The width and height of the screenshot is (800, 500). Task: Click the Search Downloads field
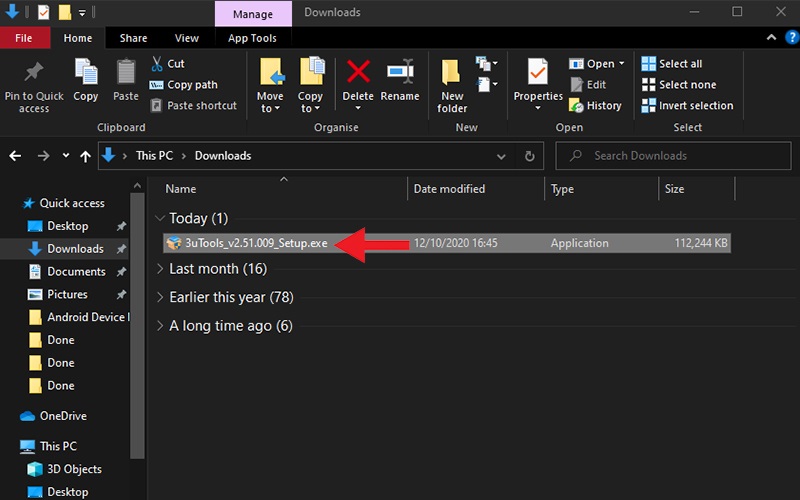[x=673, y=156]
